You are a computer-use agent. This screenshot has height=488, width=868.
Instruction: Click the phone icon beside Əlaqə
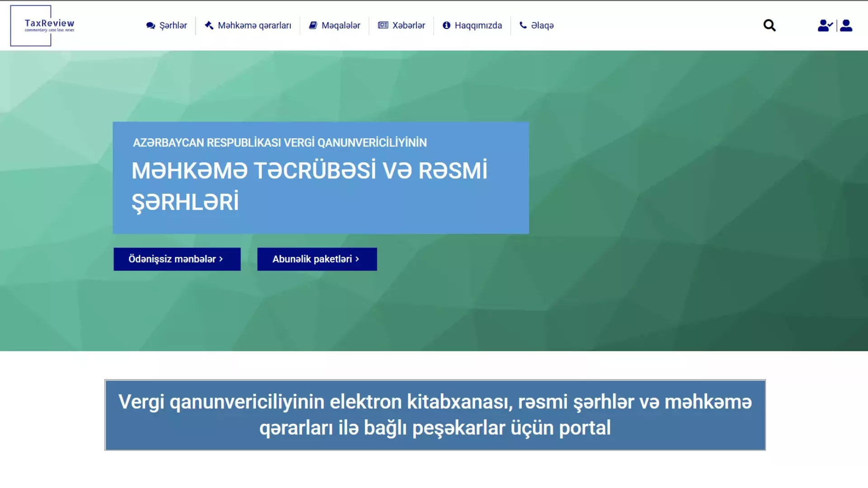tap(523, 25)
